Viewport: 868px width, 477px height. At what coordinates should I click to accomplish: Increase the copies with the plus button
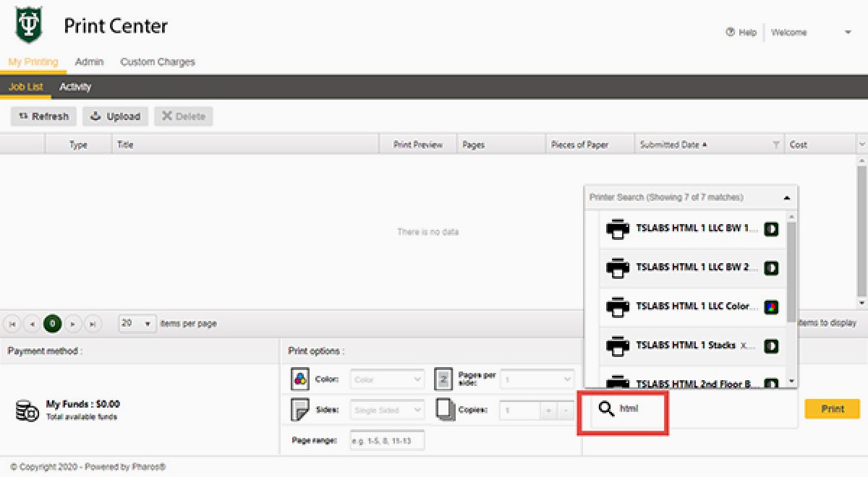(x=549, y=410)
